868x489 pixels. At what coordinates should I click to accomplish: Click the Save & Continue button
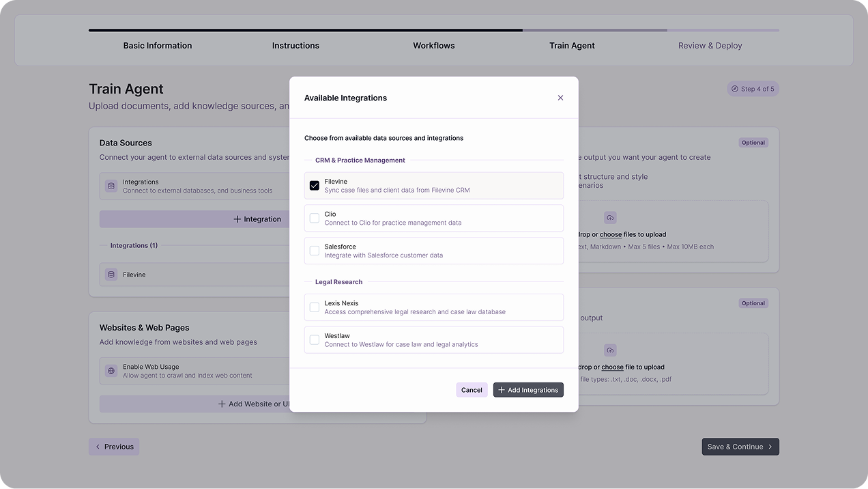pyautogui.click(x=740, y=447)
